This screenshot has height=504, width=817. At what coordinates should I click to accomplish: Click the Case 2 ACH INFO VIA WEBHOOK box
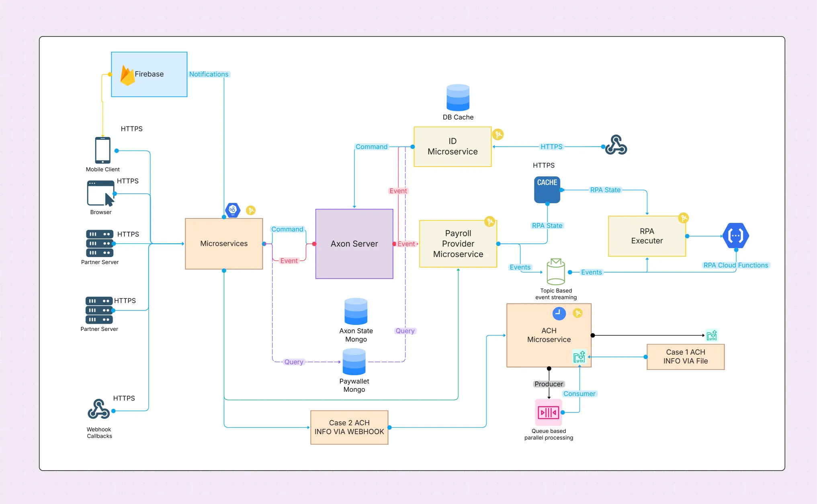point(349,427)
